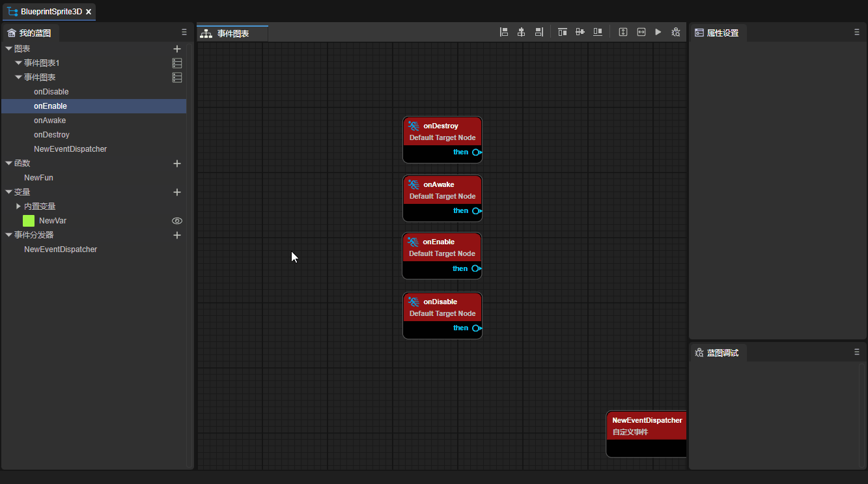This screenshot has width=868, height=484.
Task: Toggle NewVar visibility eye icon
Action: tap(177, 221)
